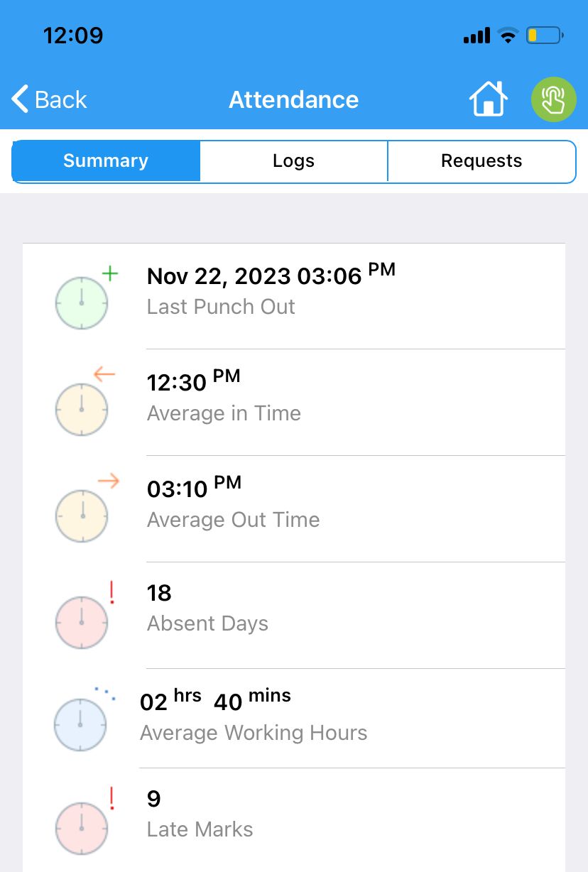The image size is (588, 872).
Task: Select the 12:30 PM average in time
Action: coord(193,382)
